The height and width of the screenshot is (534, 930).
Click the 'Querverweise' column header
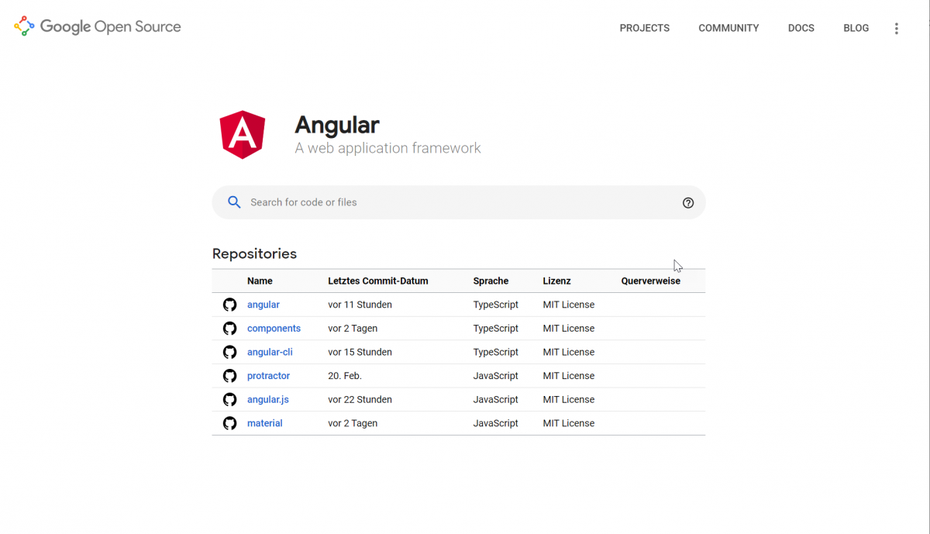tap(651, 281)
